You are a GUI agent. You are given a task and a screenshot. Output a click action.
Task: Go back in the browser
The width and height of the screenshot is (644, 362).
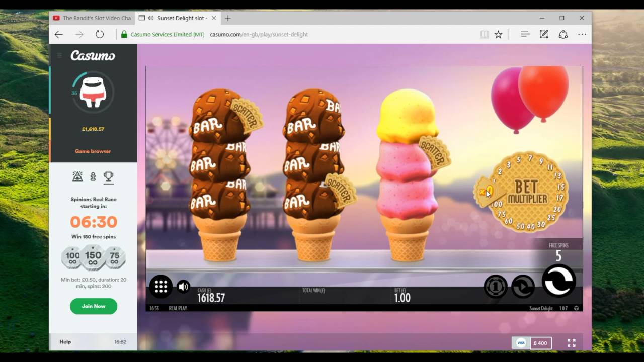tap(59, 34)
